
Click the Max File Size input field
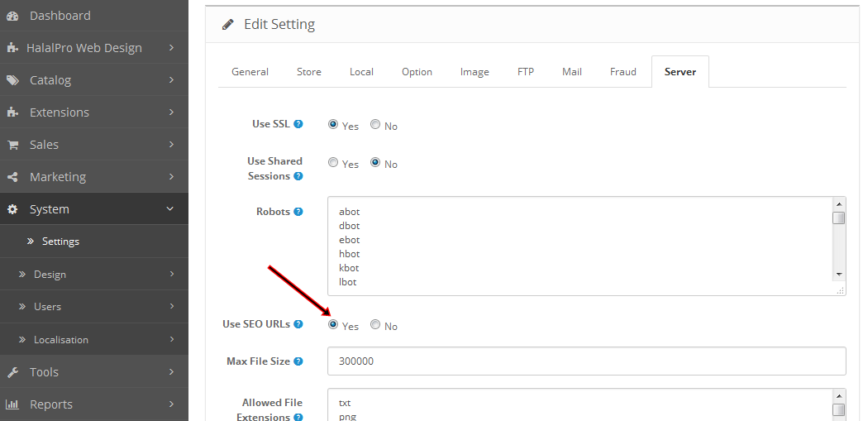pyautogui.click(x=586, y=361)
